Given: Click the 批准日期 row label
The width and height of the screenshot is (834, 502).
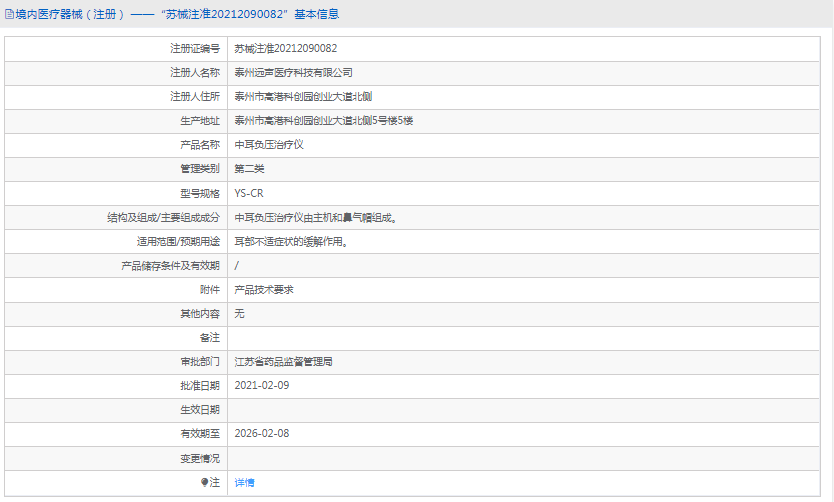Looking at the screenshot, I should click(x=200, y=386).
